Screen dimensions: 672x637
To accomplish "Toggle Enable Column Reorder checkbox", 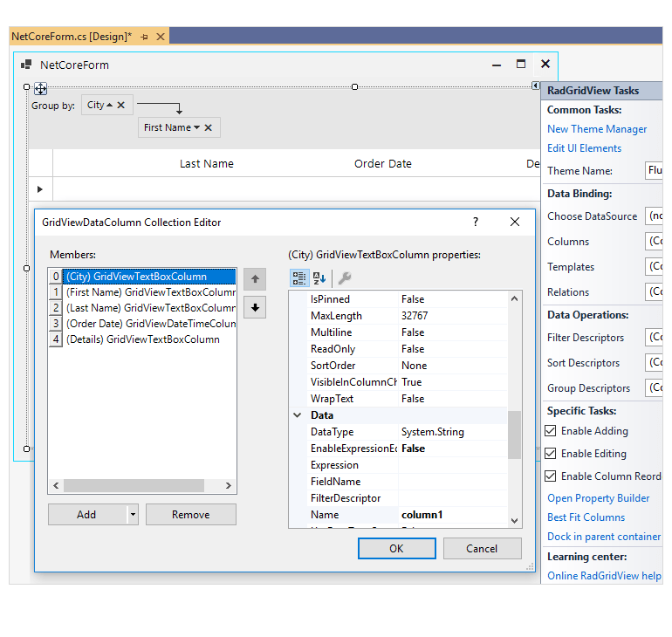I will [x=551, y=476].
